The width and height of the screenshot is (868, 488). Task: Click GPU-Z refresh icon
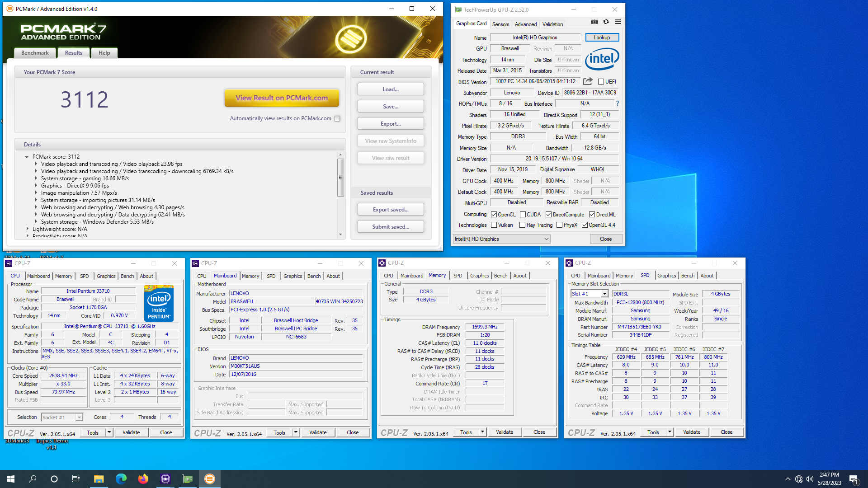606,22
